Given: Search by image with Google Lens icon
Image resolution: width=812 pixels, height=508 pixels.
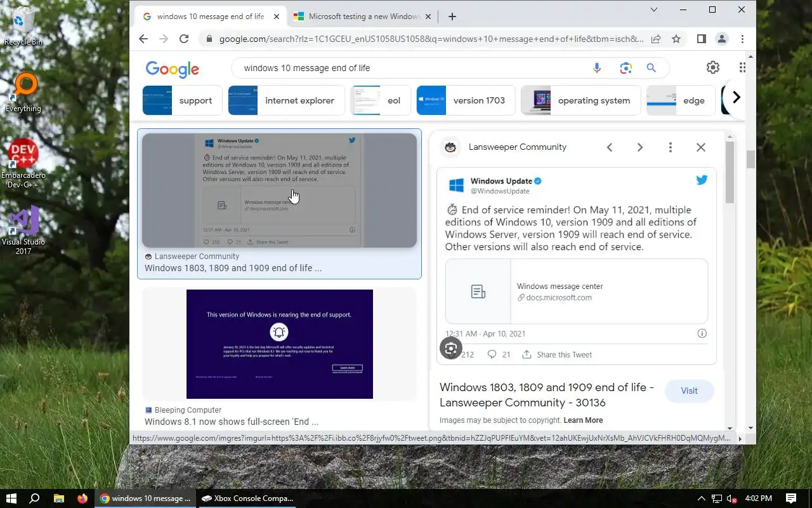Looking at the screenshot, I should pos(625,68).
